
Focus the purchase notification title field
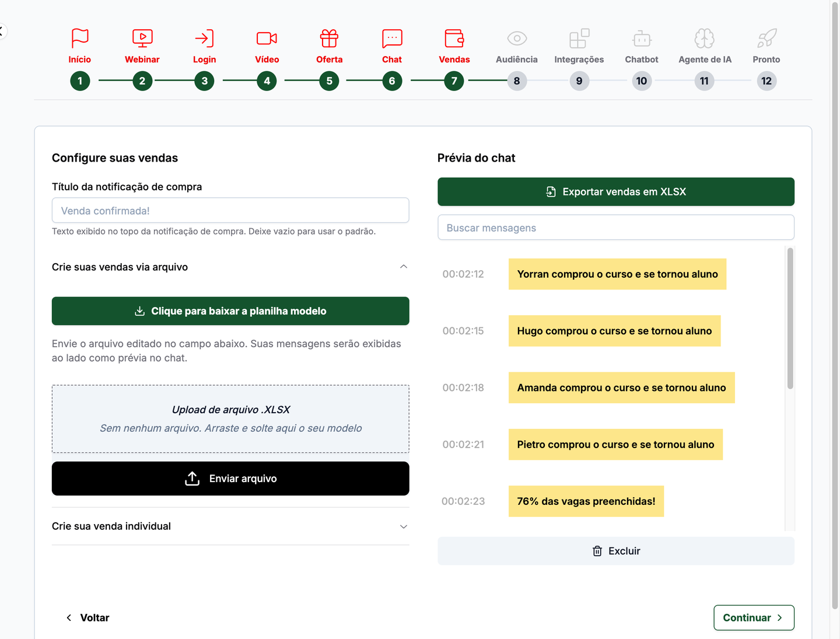tap(230, 211)
